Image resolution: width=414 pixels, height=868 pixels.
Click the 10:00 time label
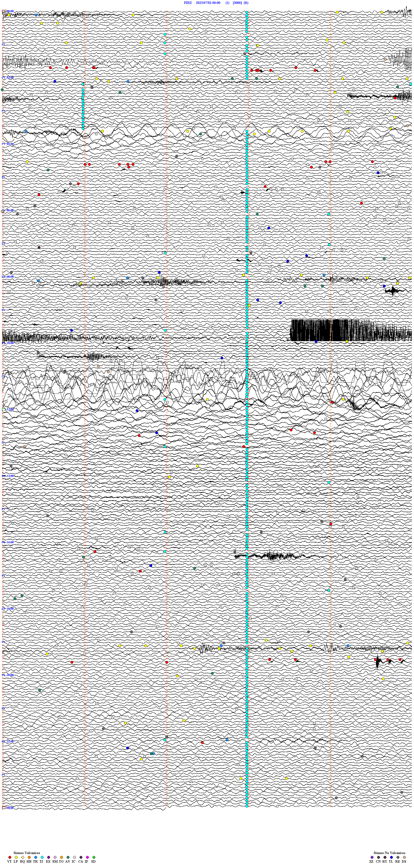click(x=10, y=343)
